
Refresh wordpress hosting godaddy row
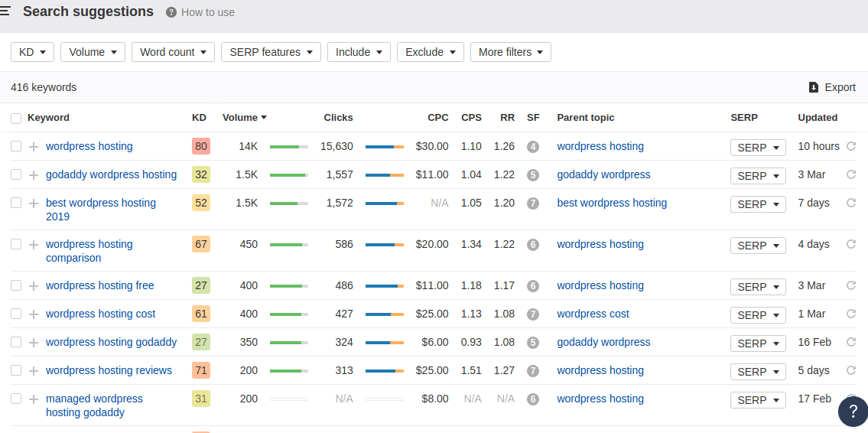(851, 342)
